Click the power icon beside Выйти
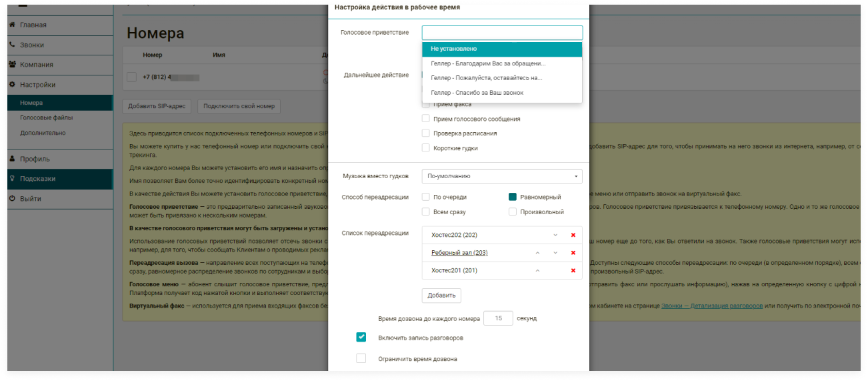Viewport: 868px width, 381px height. (x=12, y=198)
